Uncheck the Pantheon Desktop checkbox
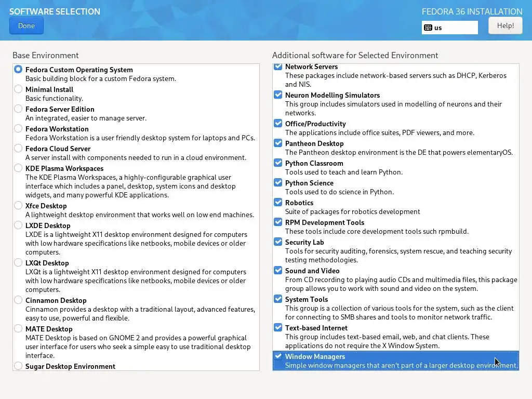 coord(278,143)
